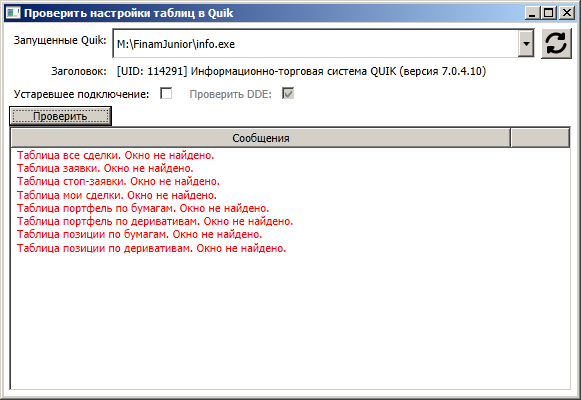Screen dimensions: 581x400
Task: Close the Quik settings check window
Action: click(x=567, y=13)
